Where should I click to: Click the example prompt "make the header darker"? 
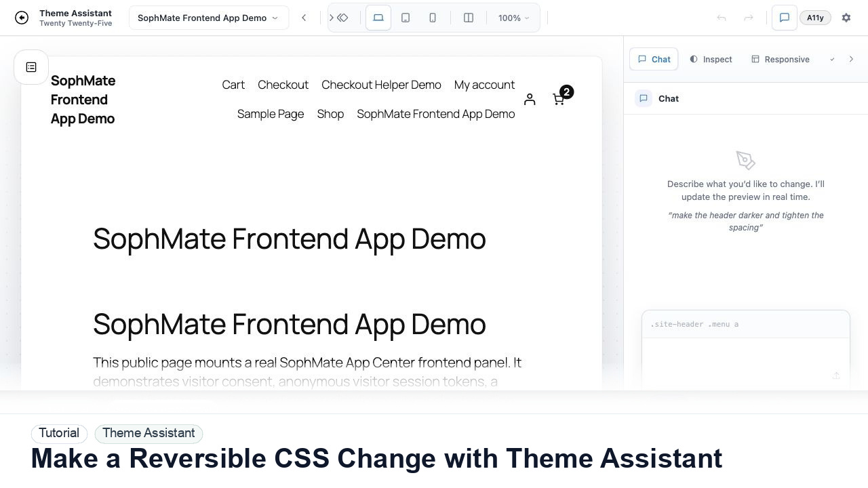(x=746, y=221)
